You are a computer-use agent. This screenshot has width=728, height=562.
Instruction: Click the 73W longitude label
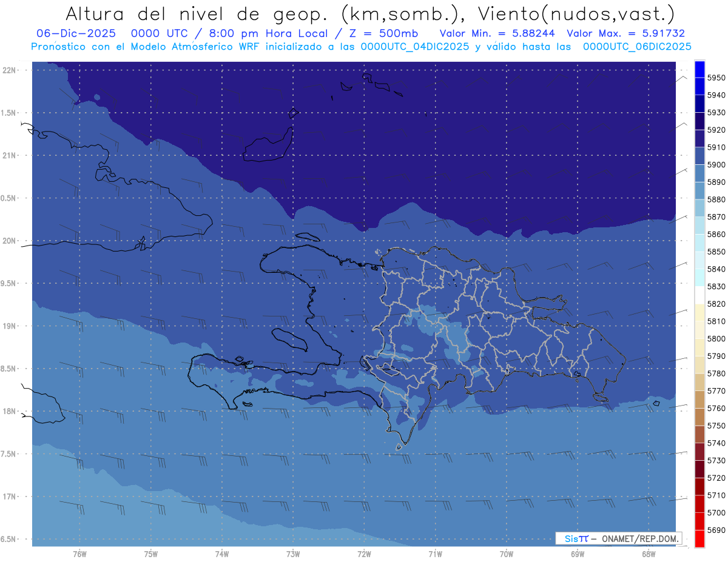[293, 554]
